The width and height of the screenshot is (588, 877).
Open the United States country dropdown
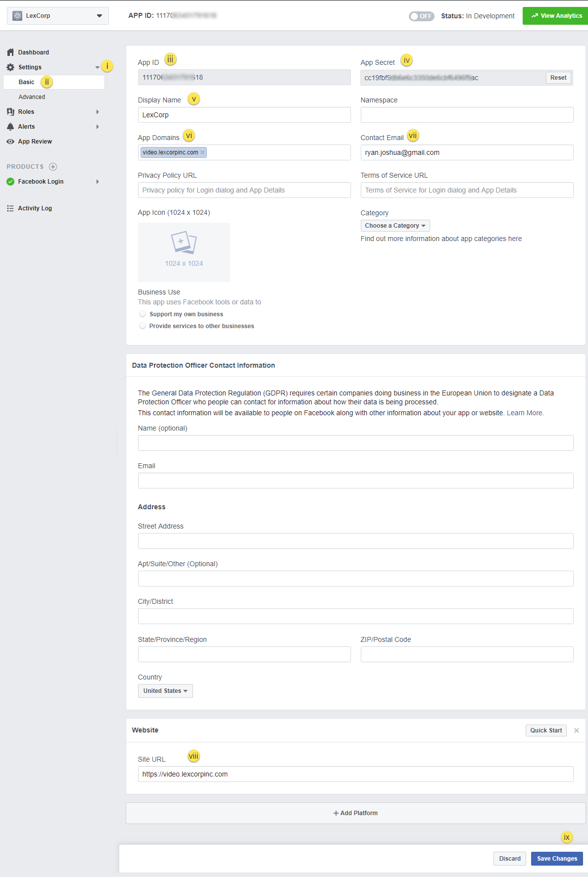point(165,691)
